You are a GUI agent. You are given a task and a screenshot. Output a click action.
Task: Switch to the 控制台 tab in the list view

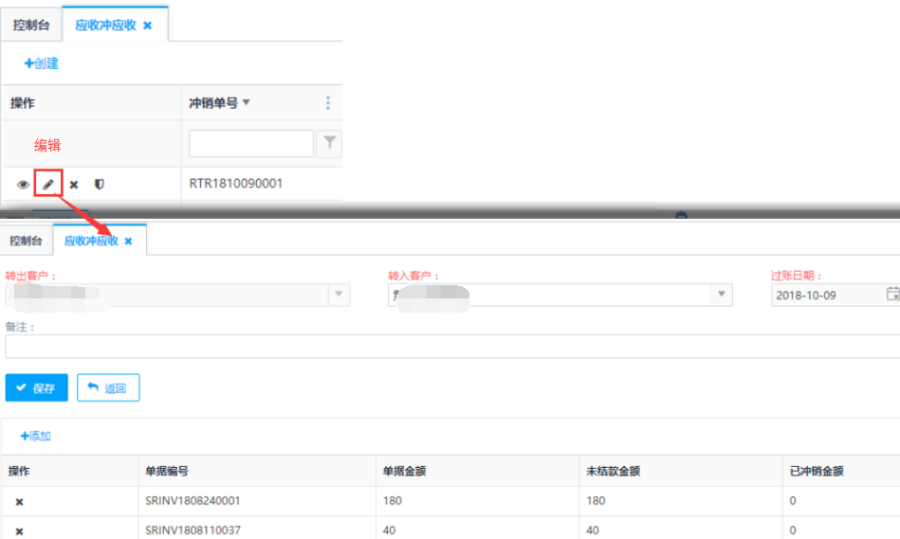(31, 26)
